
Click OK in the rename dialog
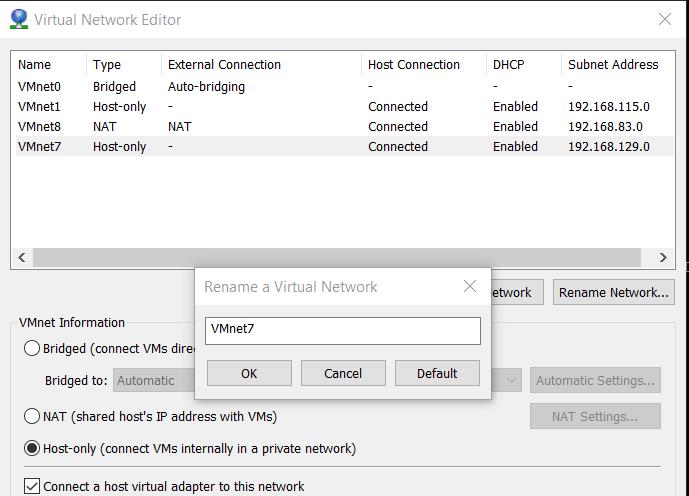249,373
